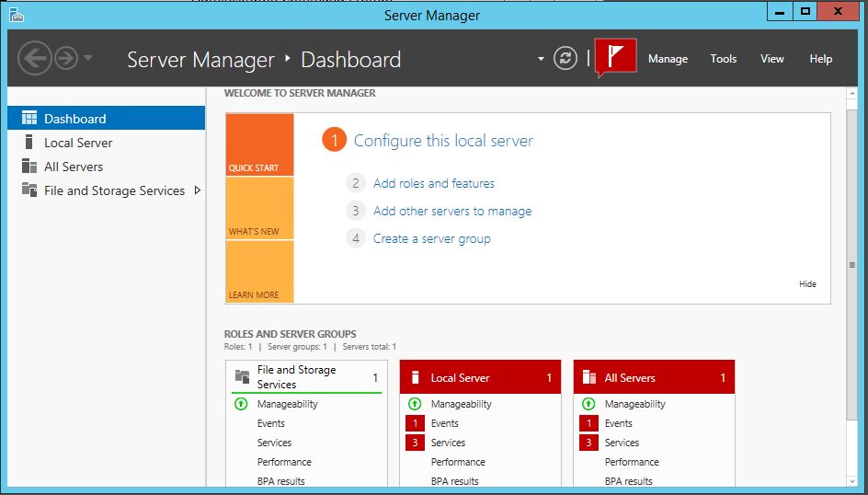The image size is (868, 495).
Task: Click the All Servers icon in sidebar
Action: tap(29, 167)
